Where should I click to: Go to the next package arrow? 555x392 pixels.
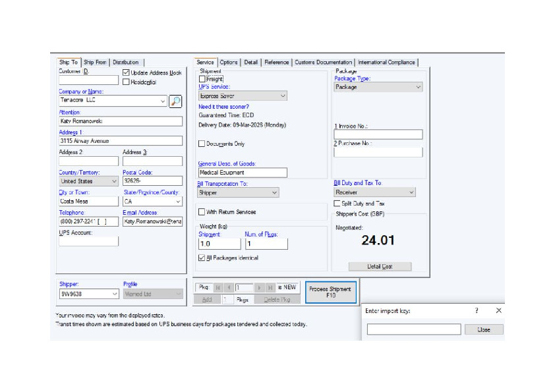(259, 288)
